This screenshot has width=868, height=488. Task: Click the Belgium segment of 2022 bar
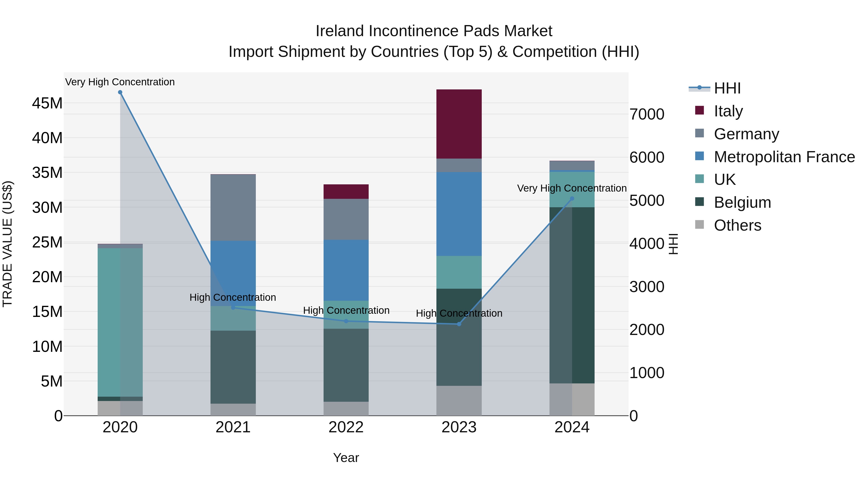click(346, 365)
